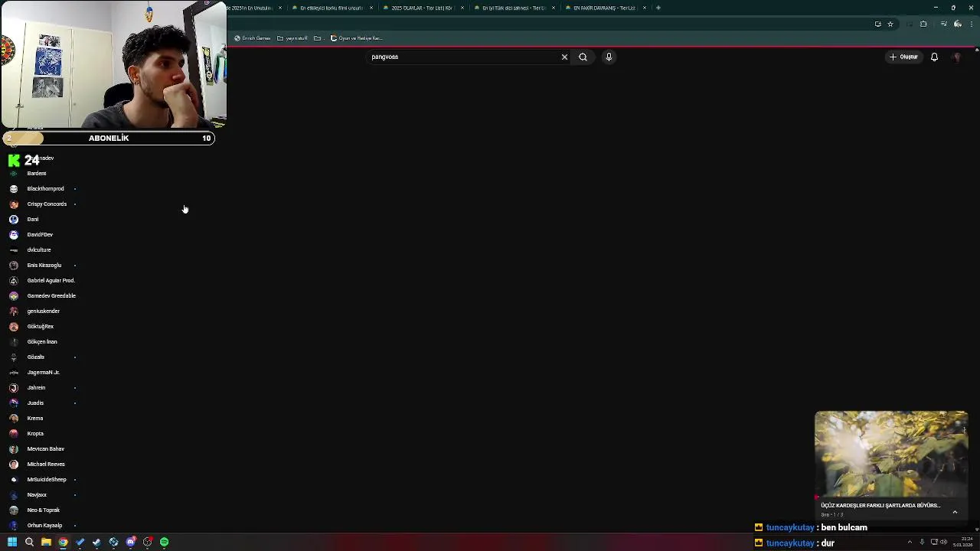This screenshot has height=551, width=980.
Task: Open GöktuğRex channel
Action: point(42,327)
